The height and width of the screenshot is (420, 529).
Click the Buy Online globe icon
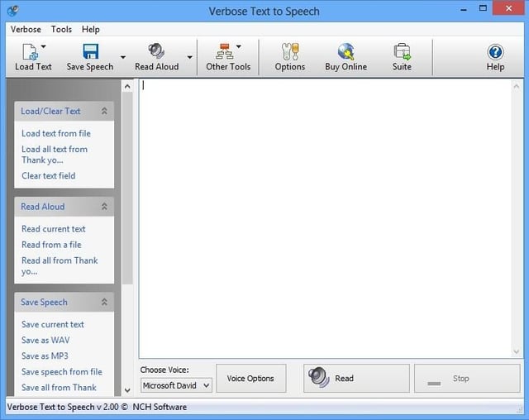tap(346, 51)
